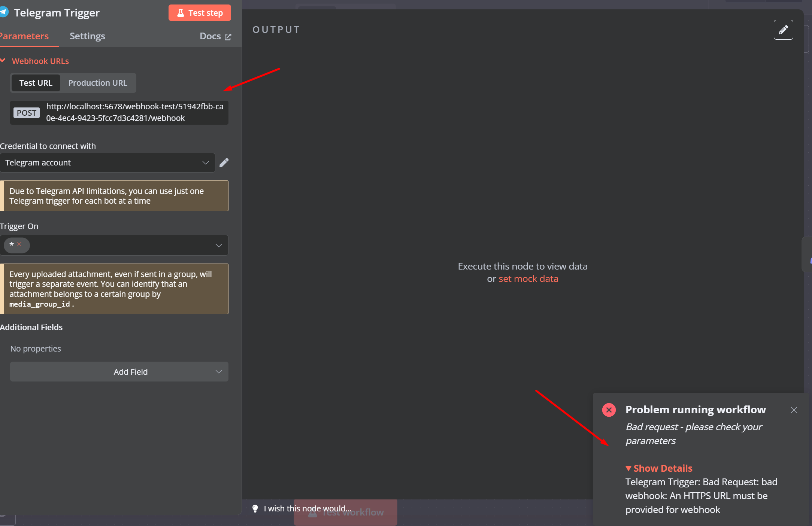Select the Test URL option
Screen dimensions: 812x526
click(36, 83)
